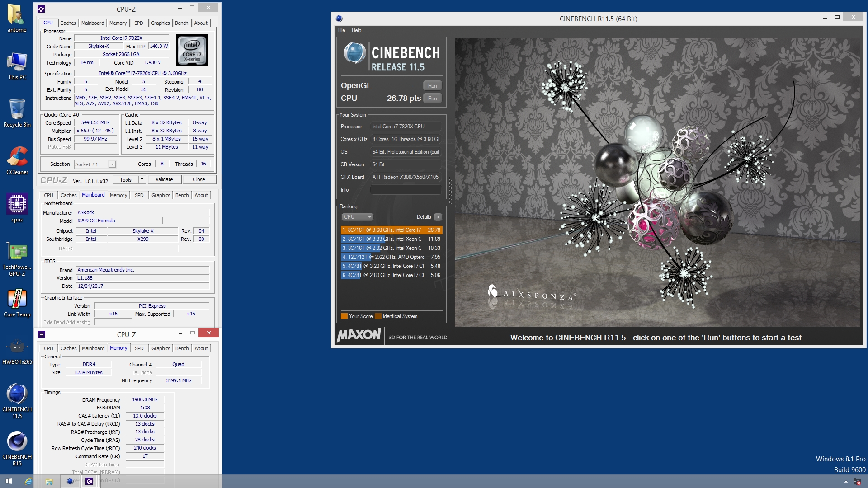The width and height of the screenshot is (868, 488).
Task: Switch to SPD tab in top CPU-Z window
Action: [x=139, y=23]
